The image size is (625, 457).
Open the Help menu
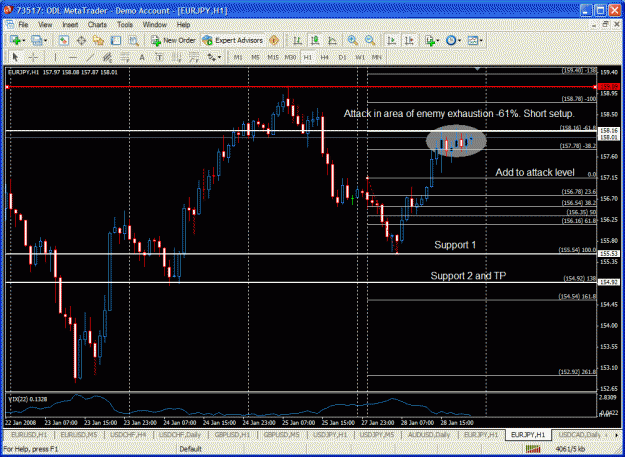[183, 25]
